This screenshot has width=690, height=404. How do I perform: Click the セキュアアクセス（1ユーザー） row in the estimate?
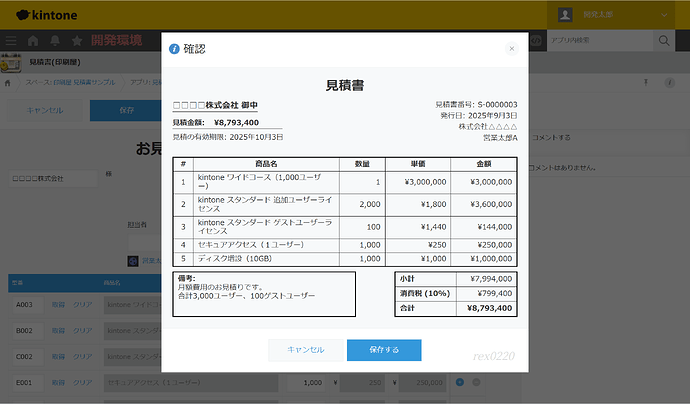pyautogui.click(x=345, y=245)
